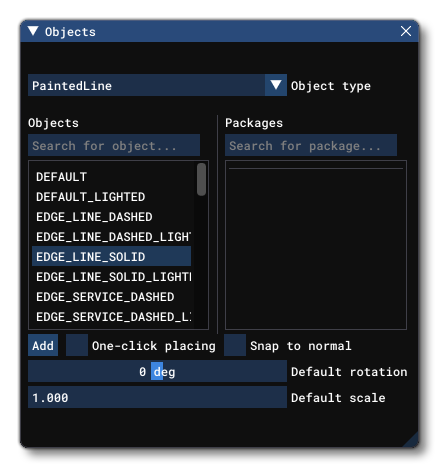This screenshot has width=439, height=468.
Task: Click the Default scale value field
Action: coord(157,397)
